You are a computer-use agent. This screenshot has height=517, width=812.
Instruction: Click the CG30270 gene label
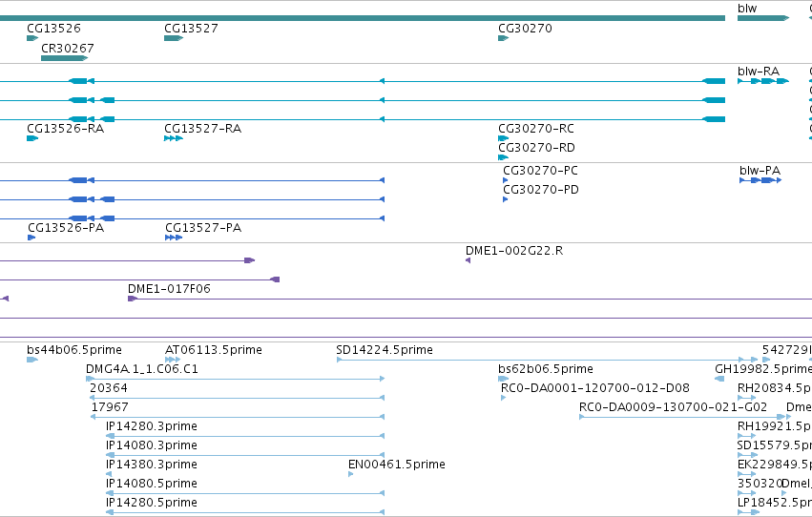(x=525, y=29)
